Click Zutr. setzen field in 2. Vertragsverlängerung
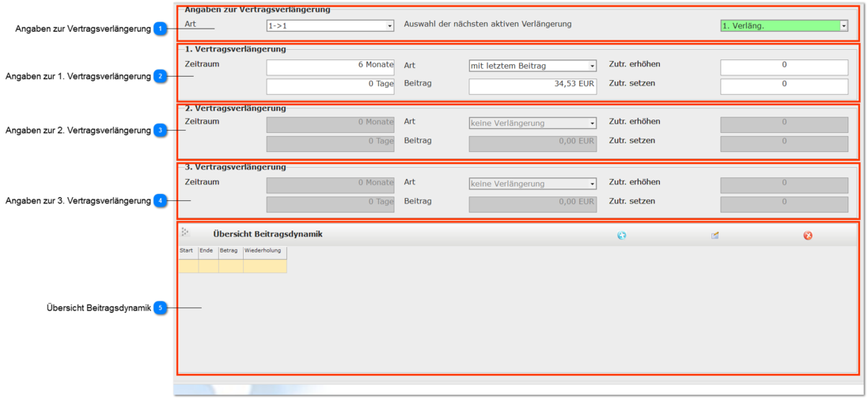This screenshot has height=399, width=868. [784, 144]
